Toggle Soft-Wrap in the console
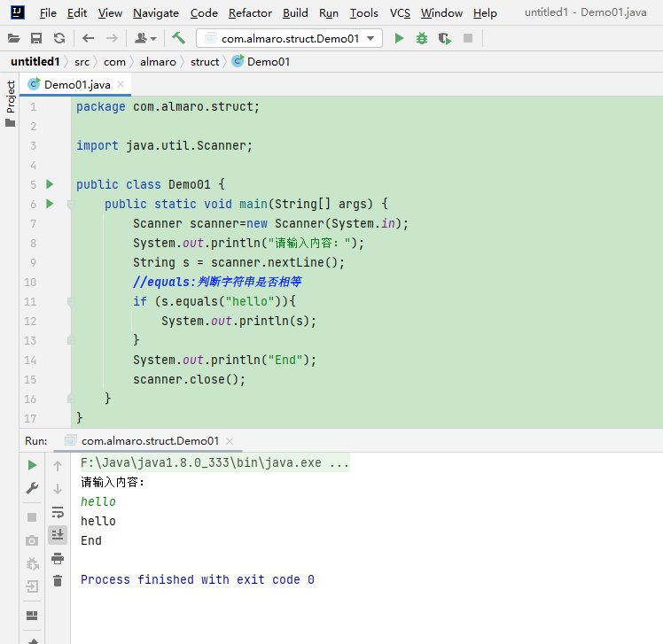 pyautogui.click(x=58, y=512)
